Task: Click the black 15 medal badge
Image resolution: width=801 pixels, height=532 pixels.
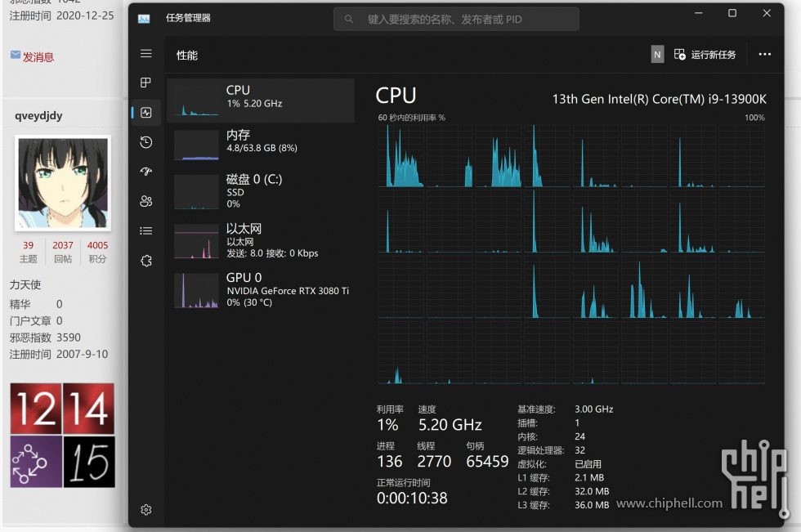Action: pyautogui.click(x=89, y=462)
